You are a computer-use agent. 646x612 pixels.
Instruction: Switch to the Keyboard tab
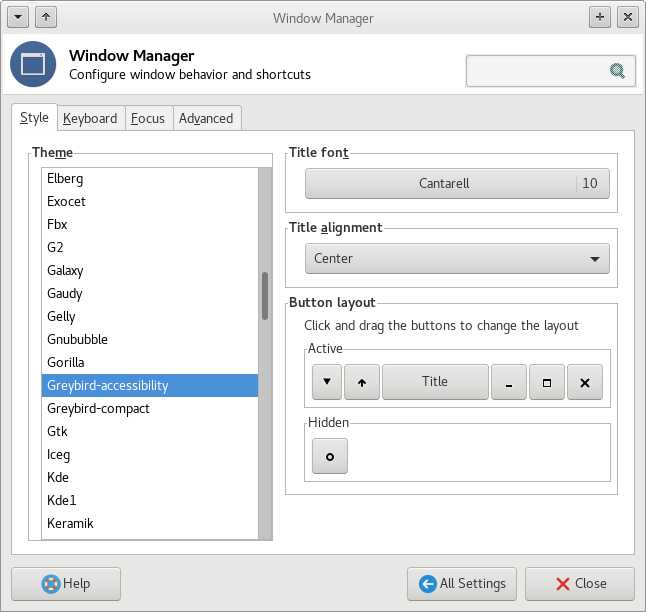click(x=90, y=118)
